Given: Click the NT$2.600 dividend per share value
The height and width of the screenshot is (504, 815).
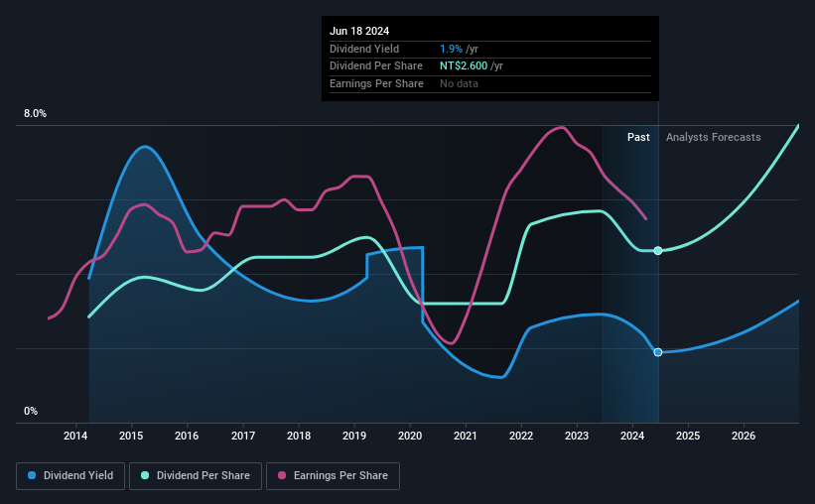Looking at the screenshot, I should click(464, 66).
